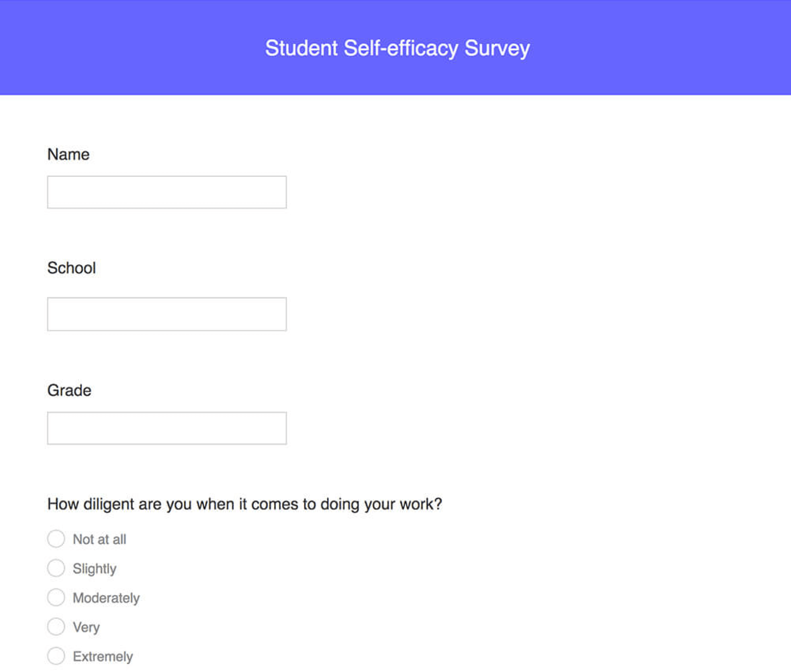Screen dimensions: 791x672
Task: Click the "Slightly" option label text
Action: [x=94, y=568]
